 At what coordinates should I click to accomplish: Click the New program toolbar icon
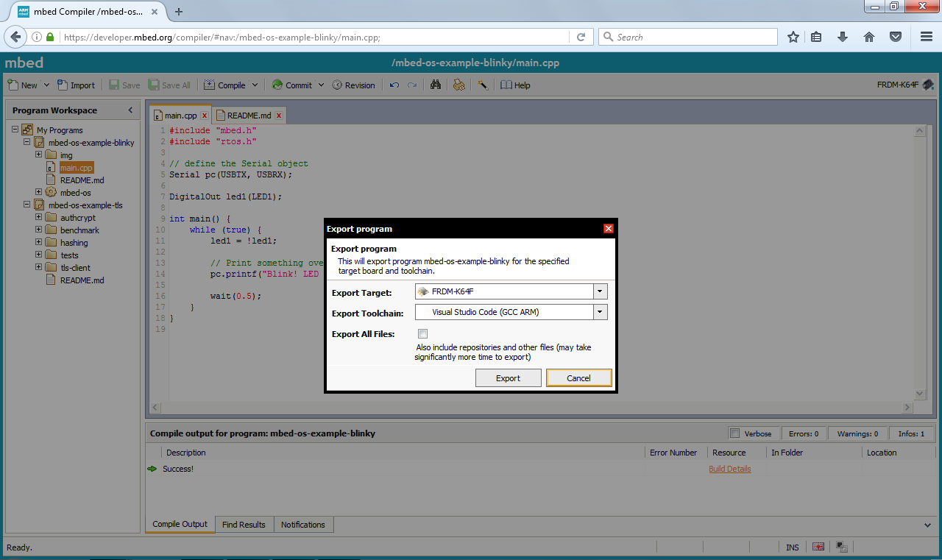13,85
